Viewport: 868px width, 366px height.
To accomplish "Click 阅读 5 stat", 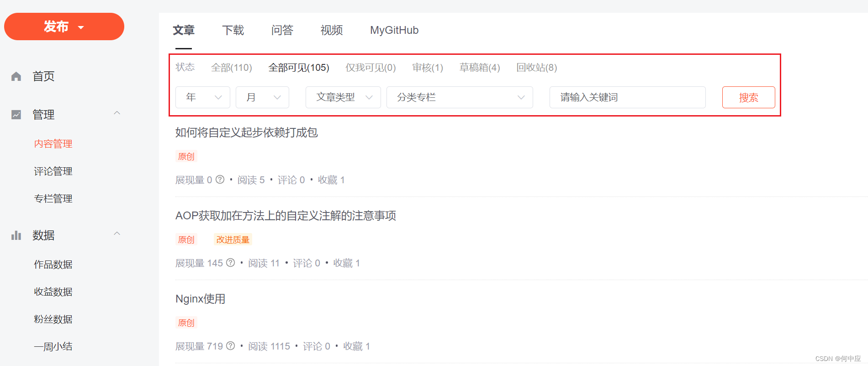I will pyautogui.click(x=251, y=180).
